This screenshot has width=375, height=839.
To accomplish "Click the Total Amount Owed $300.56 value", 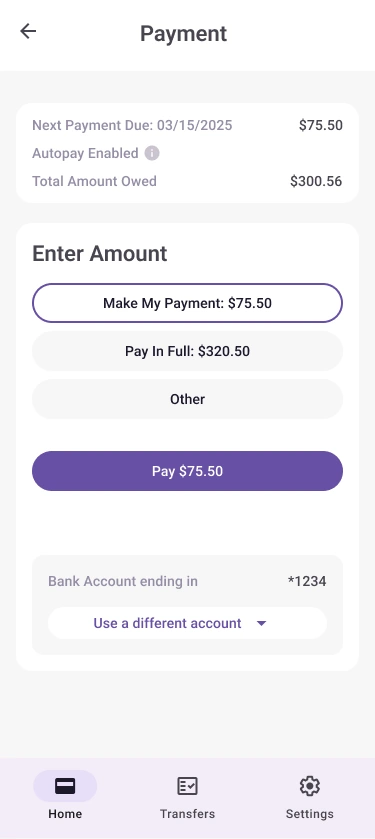I will pos(316,181).
